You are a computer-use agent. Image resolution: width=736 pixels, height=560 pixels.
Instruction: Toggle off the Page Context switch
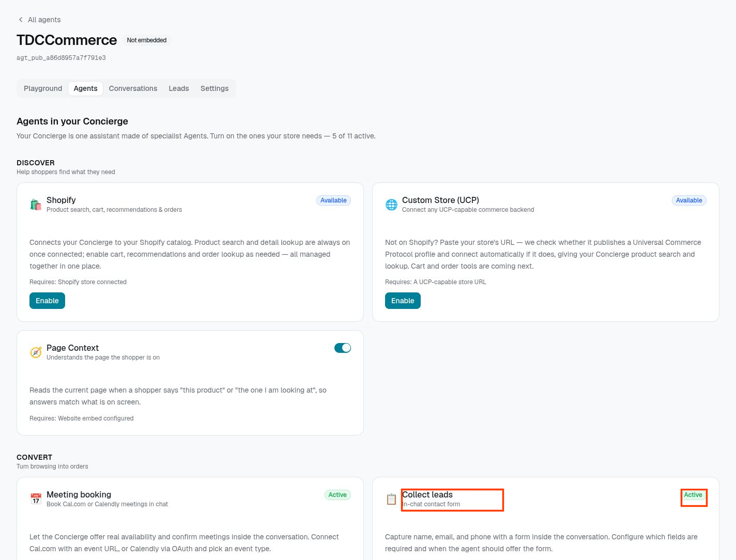[x=343, y=348]
